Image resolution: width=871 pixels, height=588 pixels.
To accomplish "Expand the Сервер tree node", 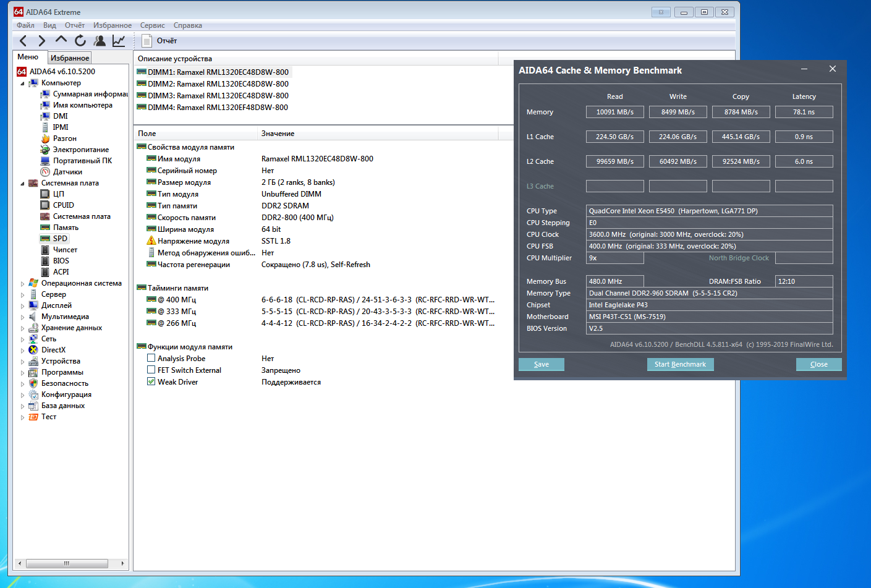I will point(23,295).
